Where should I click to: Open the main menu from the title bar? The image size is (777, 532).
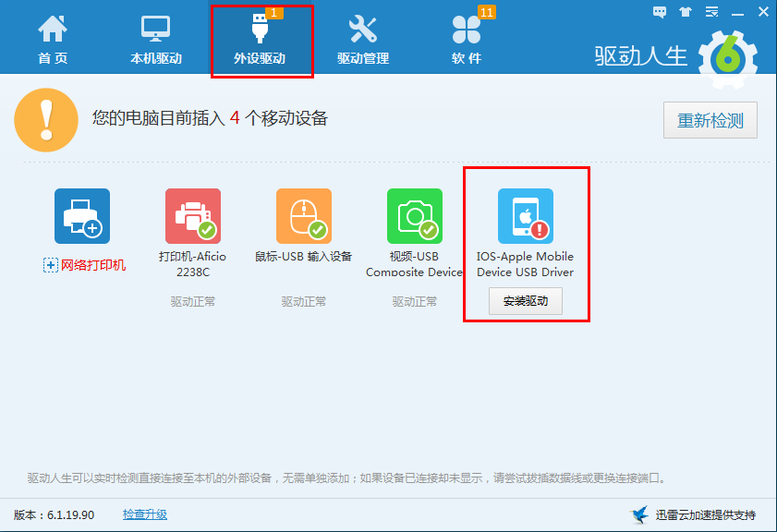tap(711, 11)
